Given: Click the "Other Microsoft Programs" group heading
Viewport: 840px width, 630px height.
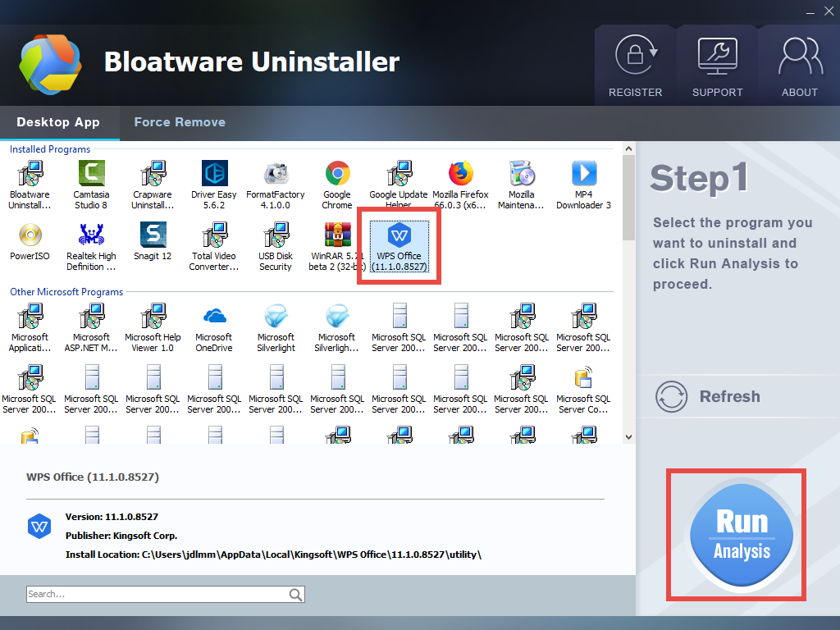Looking at the screenshot, I should point(66,292).
